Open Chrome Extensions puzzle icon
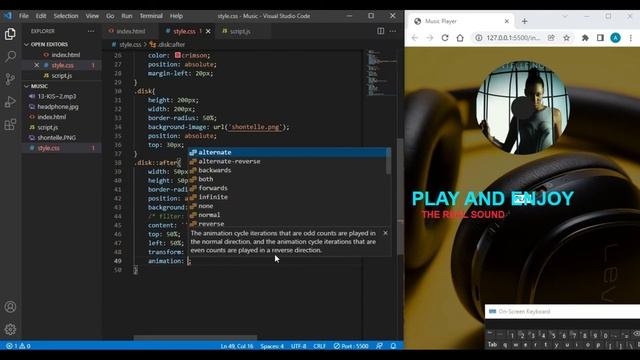Viewport: 640px width, 360px height. click(x=585, y=38)
